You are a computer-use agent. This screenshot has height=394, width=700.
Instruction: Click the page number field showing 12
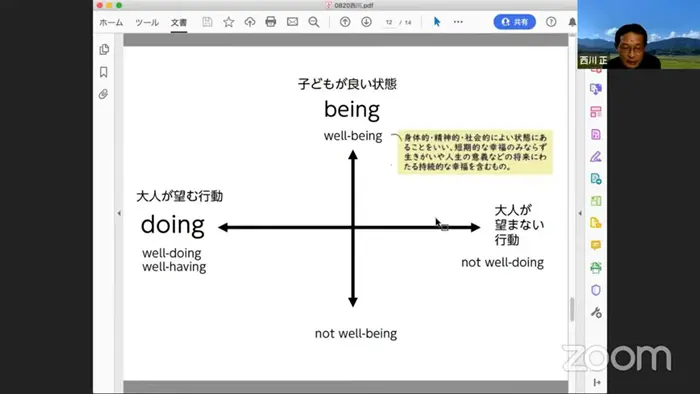pos(389,22)
